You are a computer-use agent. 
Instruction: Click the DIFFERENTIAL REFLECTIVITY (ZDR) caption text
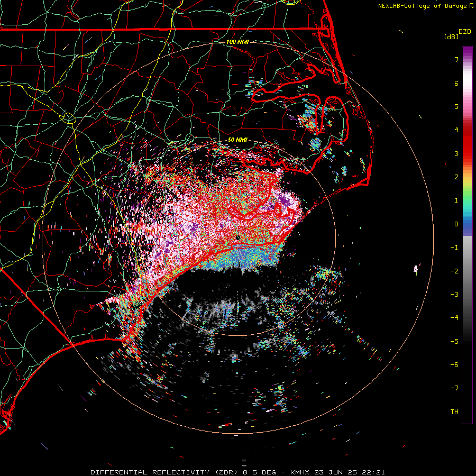tap(165, 472)
